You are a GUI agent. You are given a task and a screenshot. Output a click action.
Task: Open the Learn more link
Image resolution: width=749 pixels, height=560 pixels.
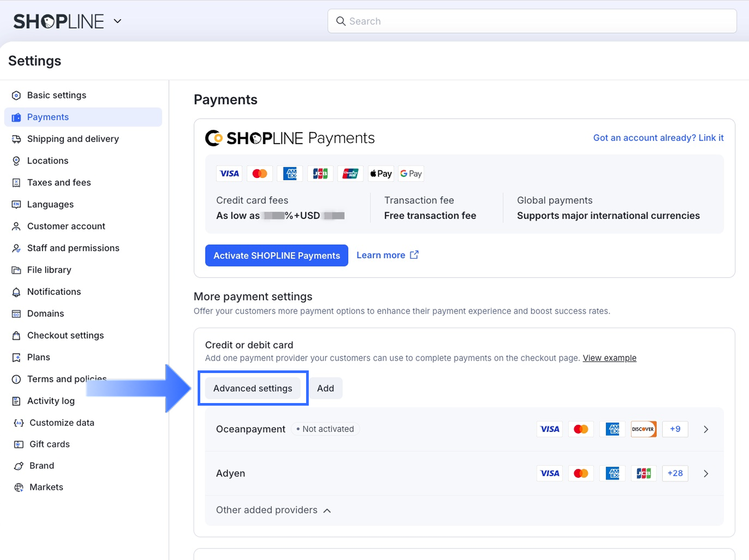[381, 255]
